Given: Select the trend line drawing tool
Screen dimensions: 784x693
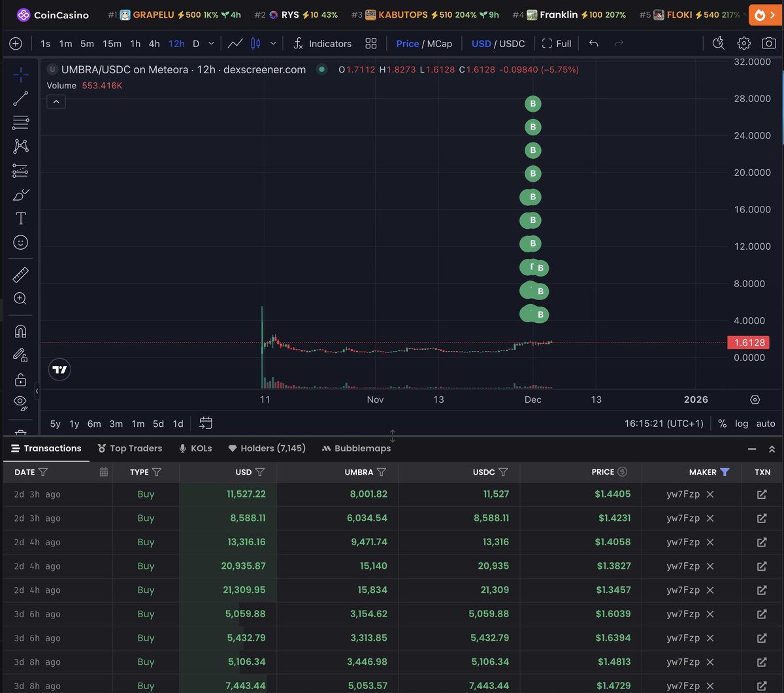Looking at the screenshot, I should coord(20,99).
